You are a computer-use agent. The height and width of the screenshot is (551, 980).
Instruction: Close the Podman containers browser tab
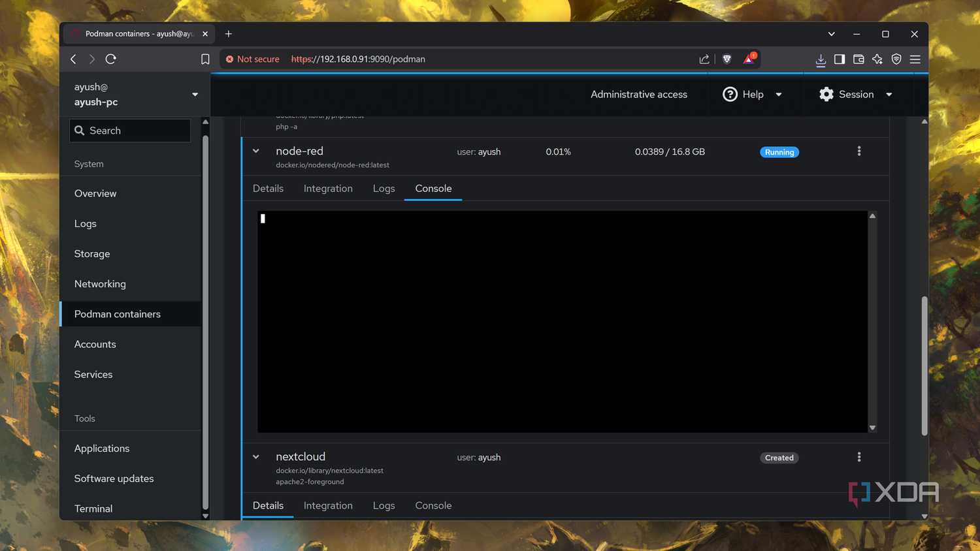[205, 34]
